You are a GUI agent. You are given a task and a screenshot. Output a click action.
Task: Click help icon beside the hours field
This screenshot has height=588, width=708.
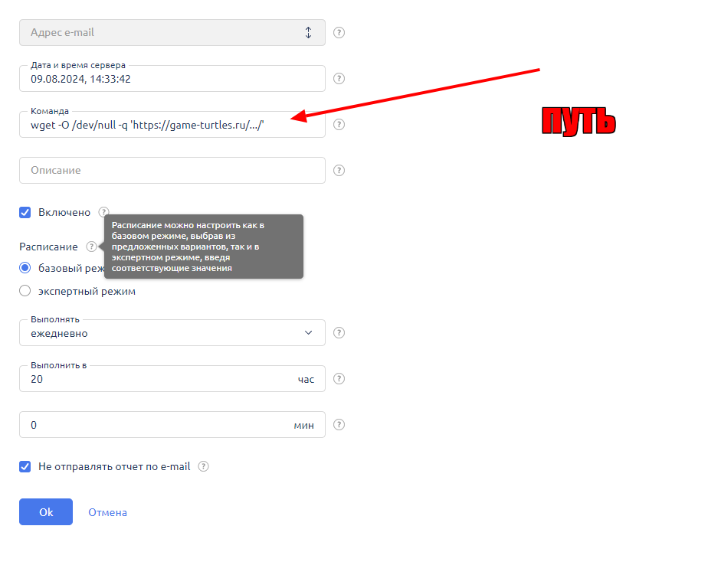coord(339,379)
